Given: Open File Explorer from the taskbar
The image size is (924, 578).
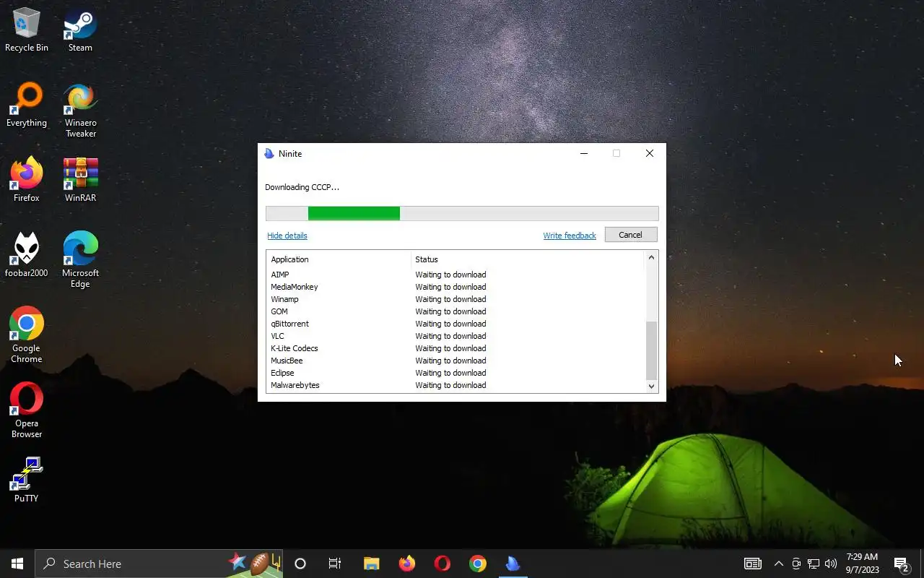Looking at the screenshot, I should pos(371,564).
